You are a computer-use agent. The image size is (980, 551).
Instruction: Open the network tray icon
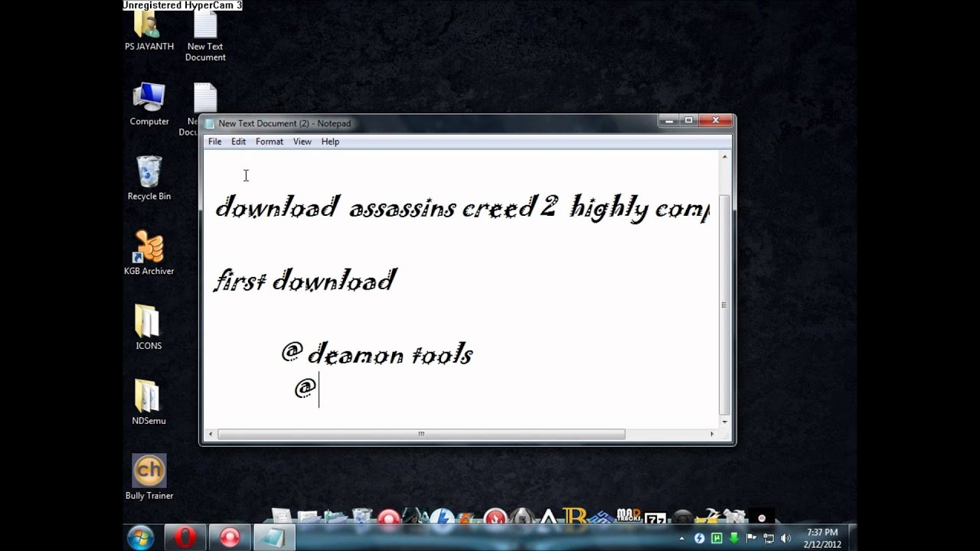[769, 538]
